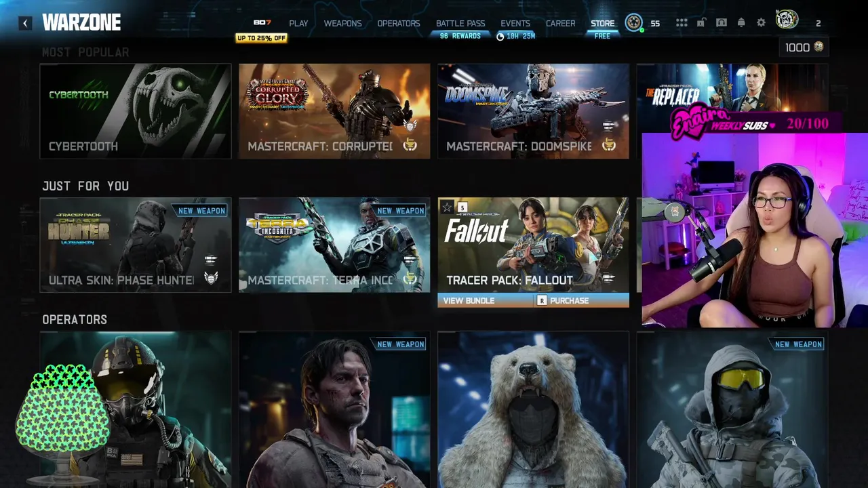The height and width of the screenshot is (488, 868).
Task: Click the rank emblem icon next to 55
Action: [634, 23]
